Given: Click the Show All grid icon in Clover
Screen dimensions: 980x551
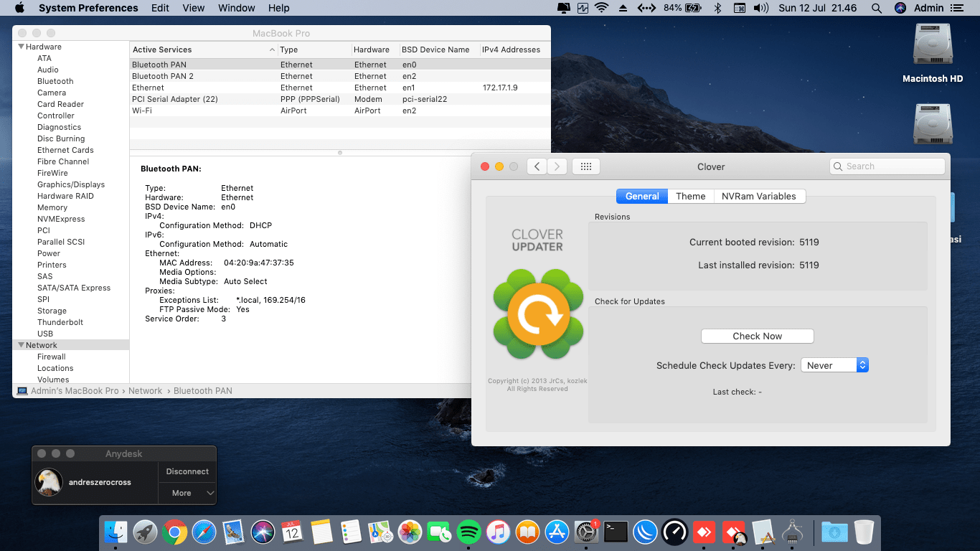Looking at the screenshot, I should point(585,166).
